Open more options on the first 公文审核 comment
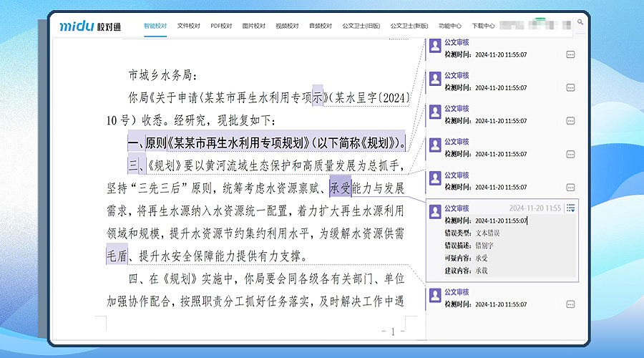Screen dimensions: 644x358 pyautogui.click(x=570, y=54)
